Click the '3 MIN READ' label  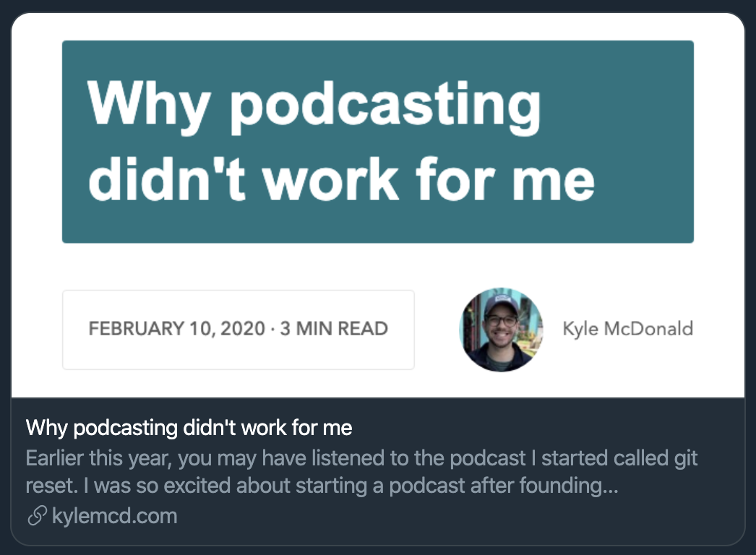[x=334, y=329]
